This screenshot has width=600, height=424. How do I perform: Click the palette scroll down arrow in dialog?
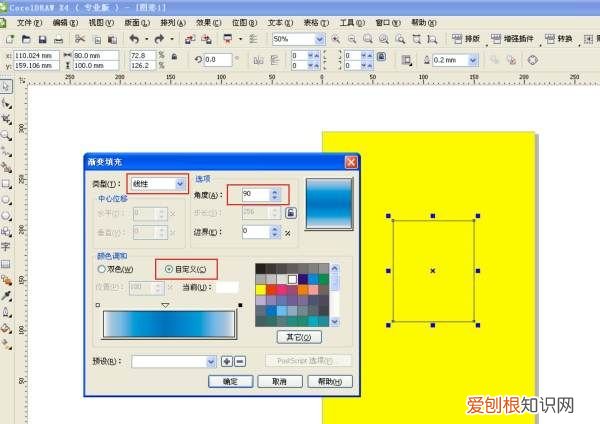(x=334, y=322)
